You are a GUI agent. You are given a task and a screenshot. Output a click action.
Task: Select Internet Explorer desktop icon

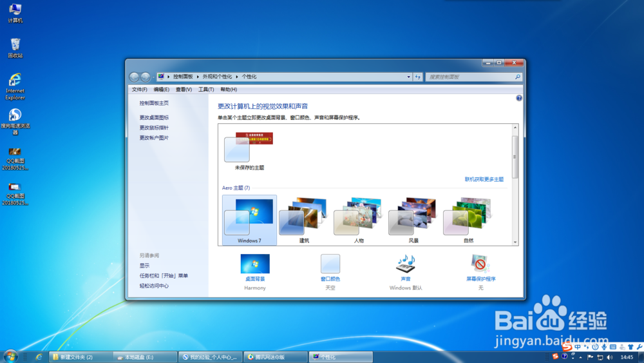pyautogui.click(x=15, y=87)
